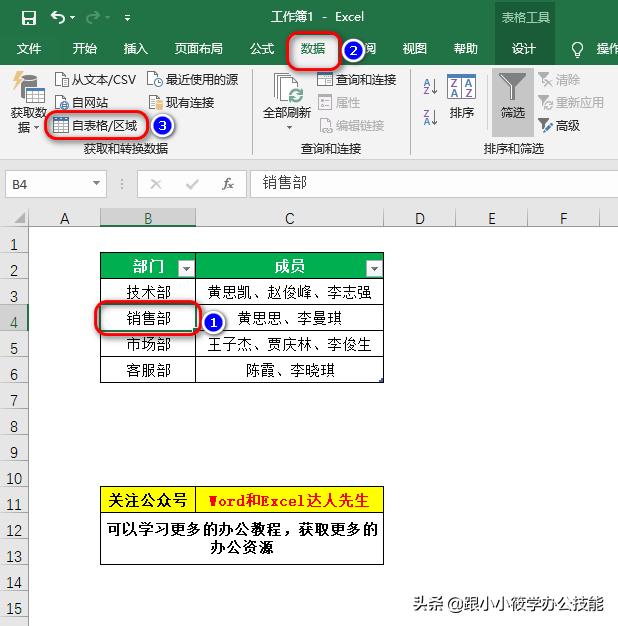
Task: Select column D header
Action: tap(420, 218)
